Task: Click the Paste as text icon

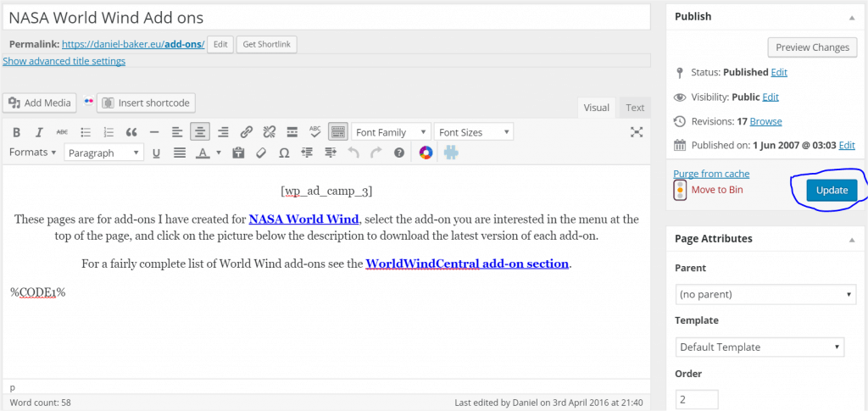Action: click(238, 153)
